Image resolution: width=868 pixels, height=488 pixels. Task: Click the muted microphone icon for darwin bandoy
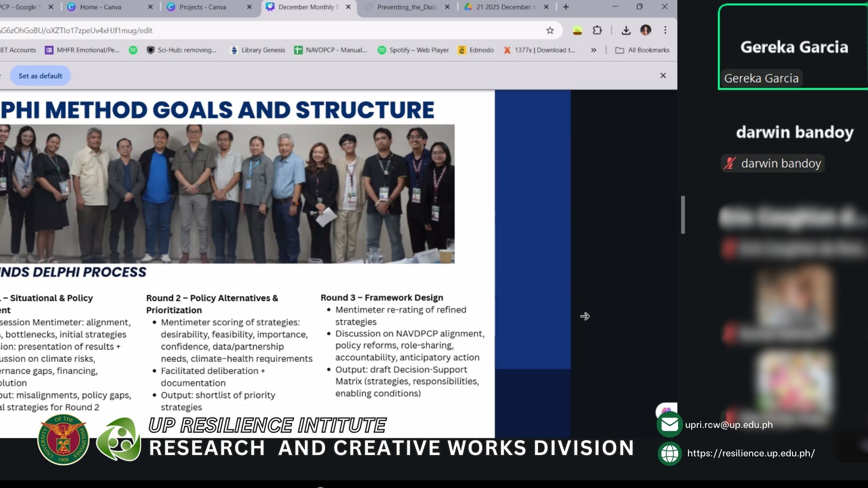729,163
